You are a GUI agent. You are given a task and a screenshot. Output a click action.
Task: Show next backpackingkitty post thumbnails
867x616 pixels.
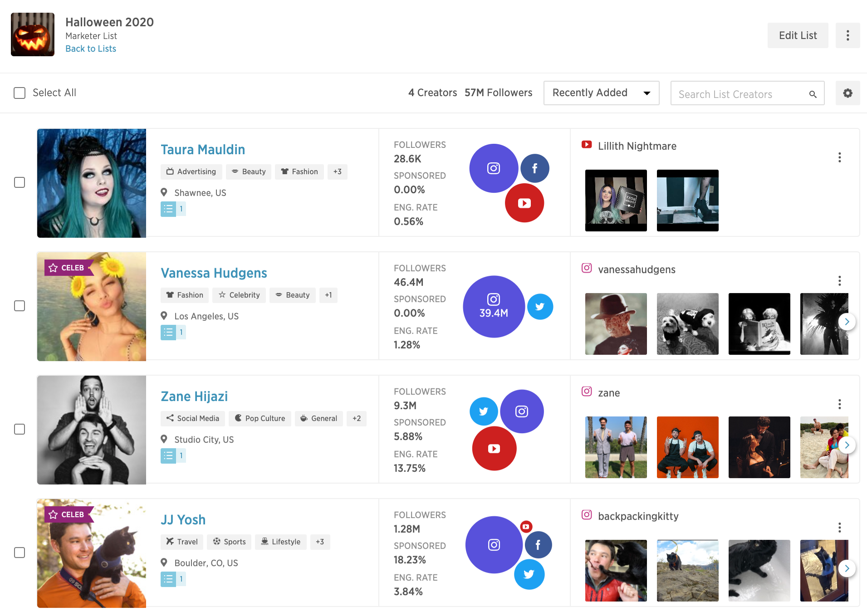(x=847, y=568)
